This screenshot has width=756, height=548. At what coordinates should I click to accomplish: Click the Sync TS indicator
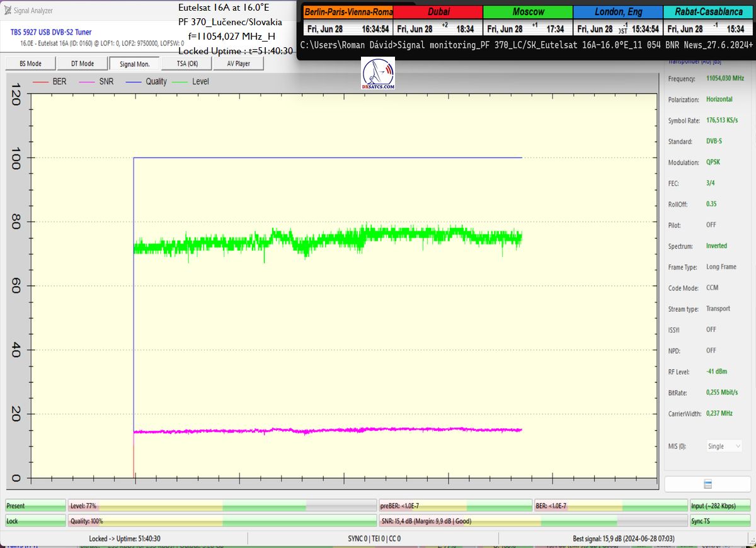[719, 521]
